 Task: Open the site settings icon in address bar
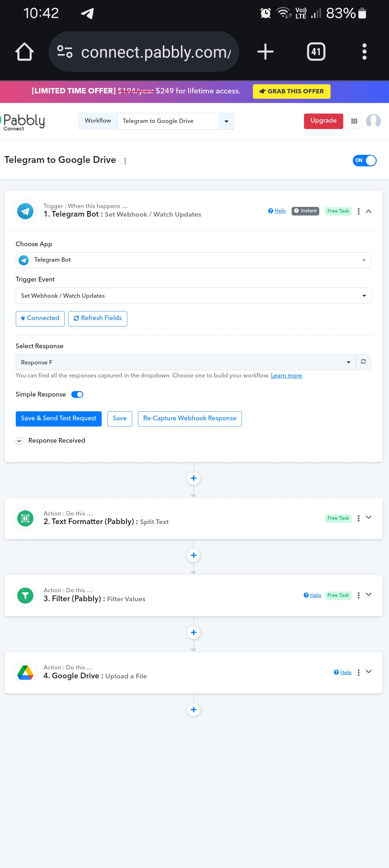[x=65, y=52]
